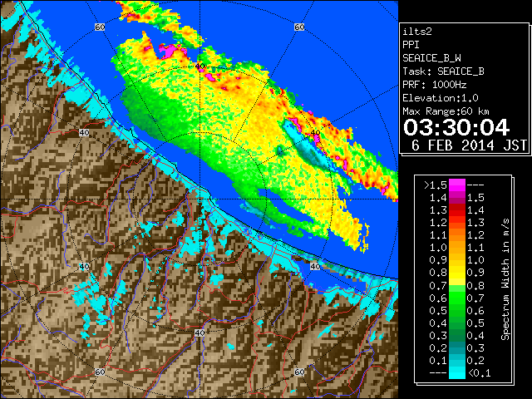Click the 'SEAICE_B_W' product name text
The height and width of the screenshot is (399, 532).
click(431, 58)
